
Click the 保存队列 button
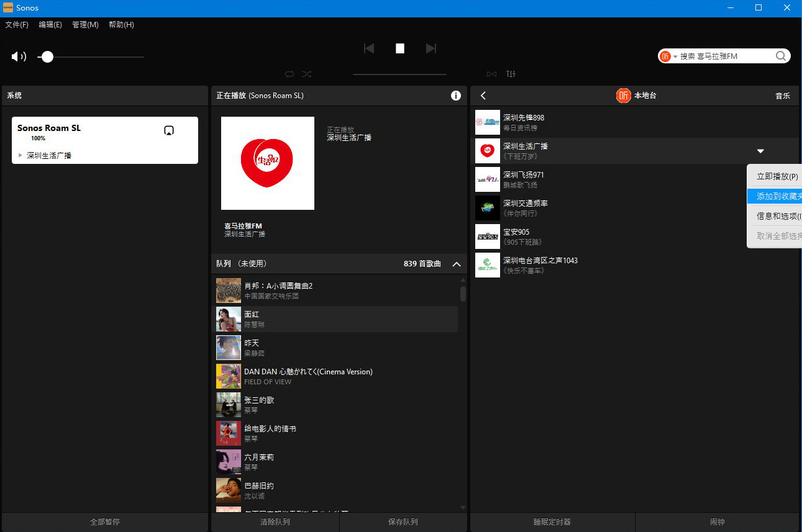[403, 521]
